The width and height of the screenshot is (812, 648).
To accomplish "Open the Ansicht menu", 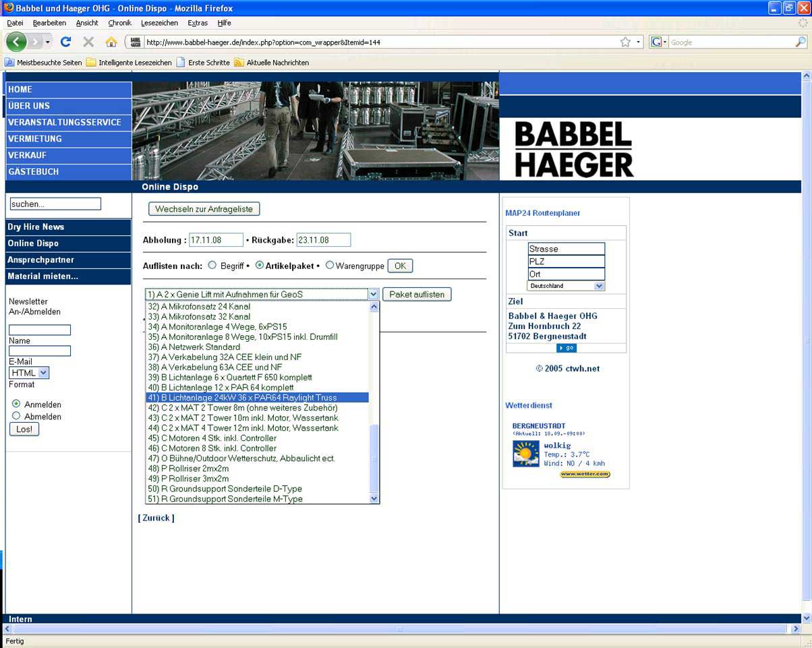I will [87, 23].
